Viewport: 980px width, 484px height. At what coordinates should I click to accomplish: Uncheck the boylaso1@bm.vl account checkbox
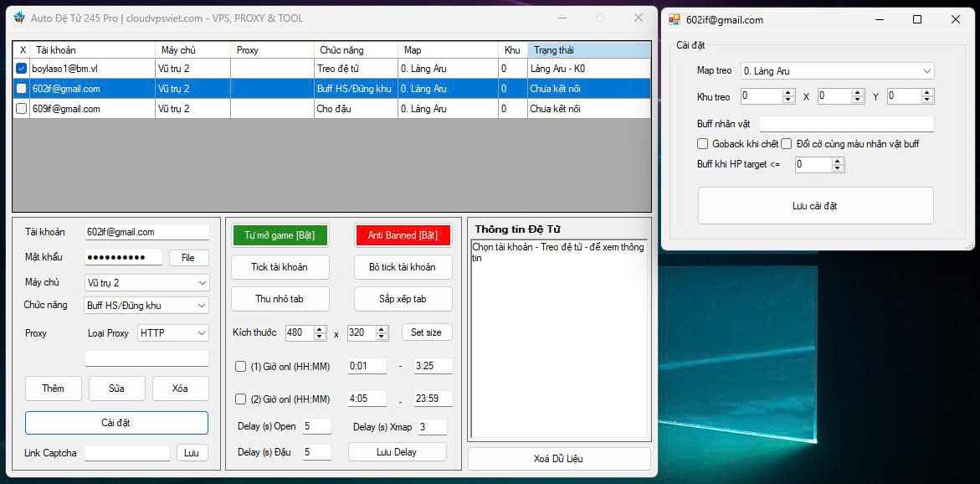(22, 69)
